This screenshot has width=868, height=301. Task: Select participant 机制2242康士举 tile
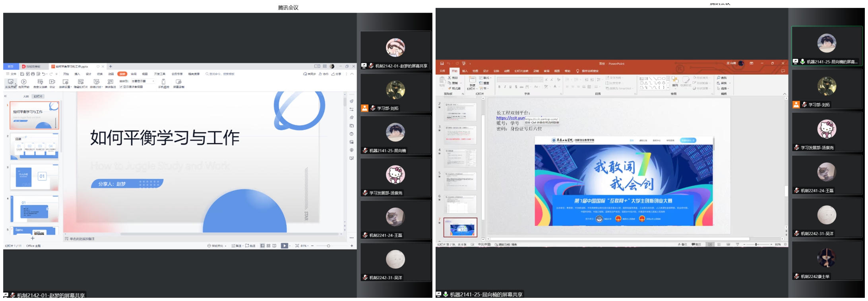click(x=827, y=260)
